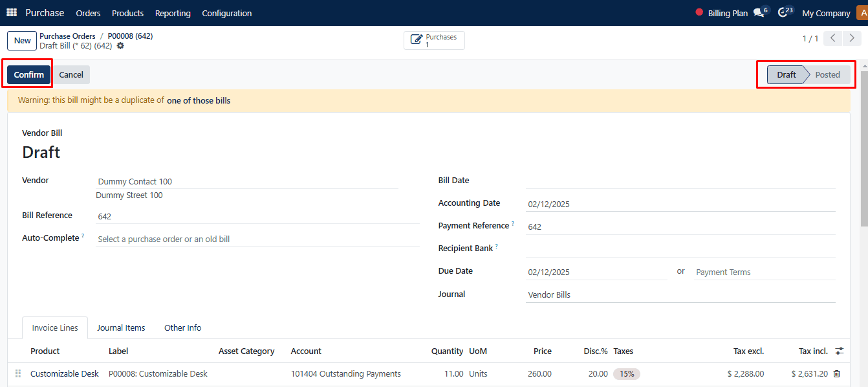Viewport: 868px width, 387px height.
Task: Click the Units UoM cell
Action: [478, 373]
